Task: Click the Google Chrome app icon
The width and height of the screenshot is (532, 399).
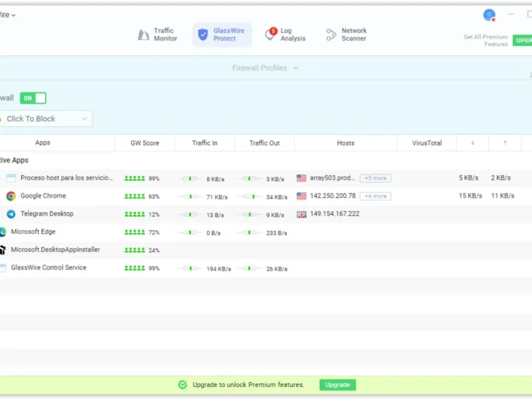Action: tap(11, 196)
